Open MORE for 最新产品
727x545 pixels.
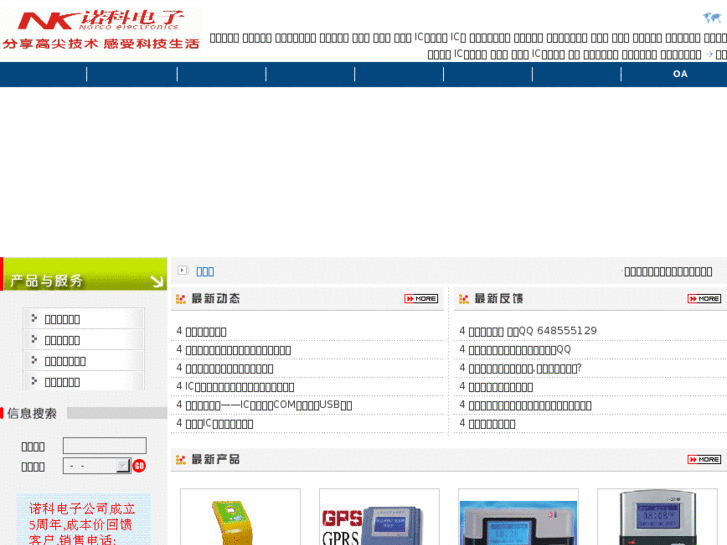(x=704, y=460)
